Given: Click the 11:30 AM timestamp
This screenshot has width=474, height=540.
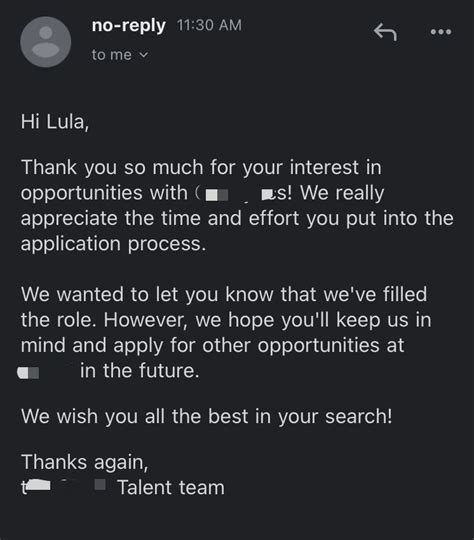Looking at the screenshot, I should 209,25.
